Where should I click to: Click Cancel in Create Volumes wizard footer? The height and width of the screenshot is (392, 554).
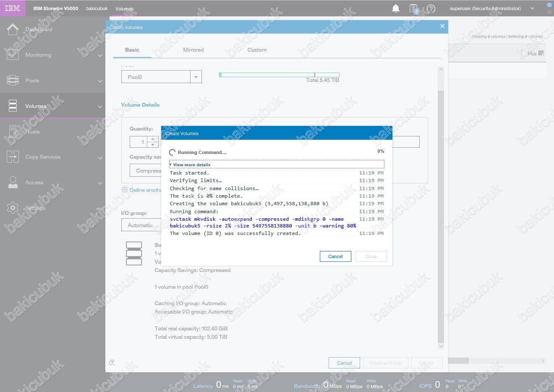pyautogui.click(x=344, y=363)
